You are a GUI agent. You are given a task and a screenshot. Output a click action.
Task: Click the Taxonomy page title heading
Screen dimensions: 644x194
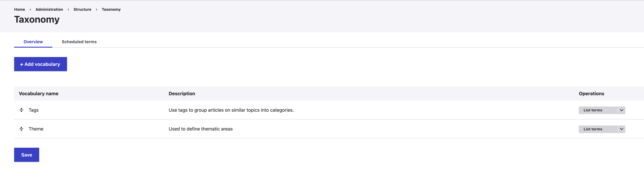37,19
